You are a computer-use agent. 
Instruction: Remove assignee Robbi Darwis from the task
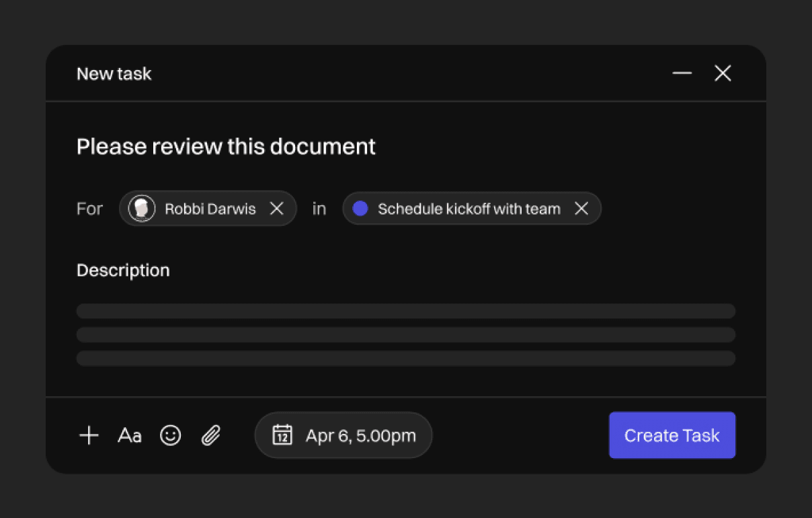click(277, 209)
